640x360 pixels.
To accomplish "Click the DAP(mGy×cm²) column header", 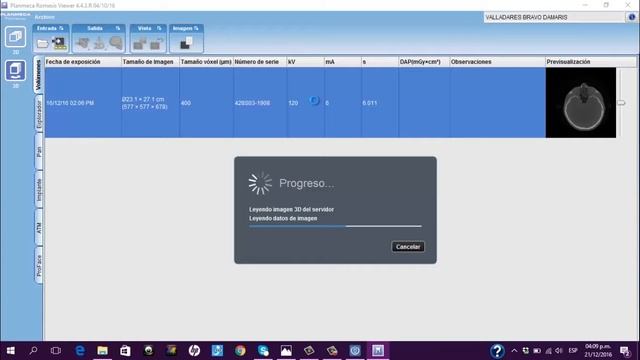I will (424, 62).
